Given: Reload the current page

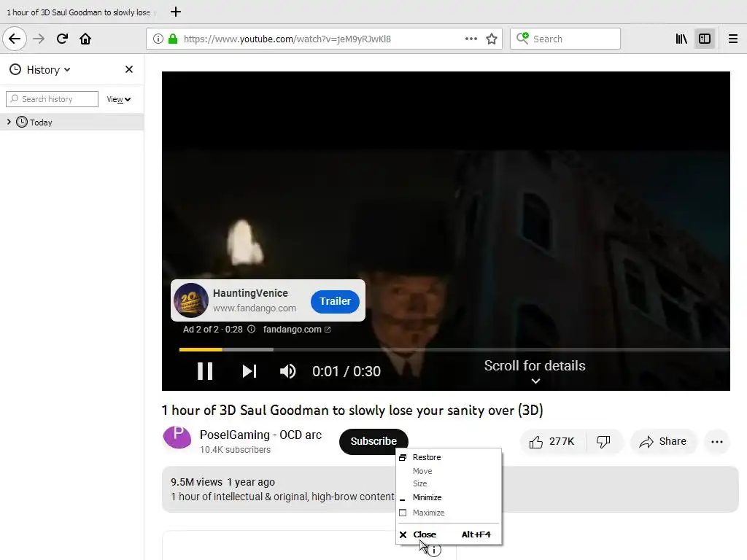Looking at the screenshot, I should (62, 39).
